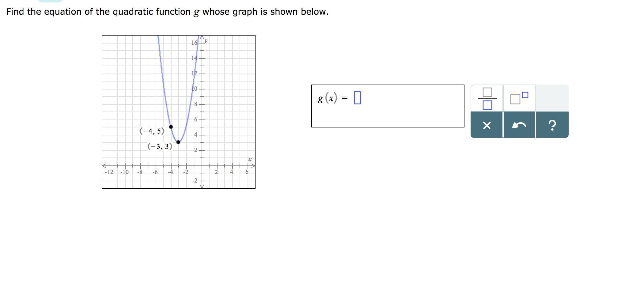Undo the last entry

pyautogui.click(x=519, y=125)
